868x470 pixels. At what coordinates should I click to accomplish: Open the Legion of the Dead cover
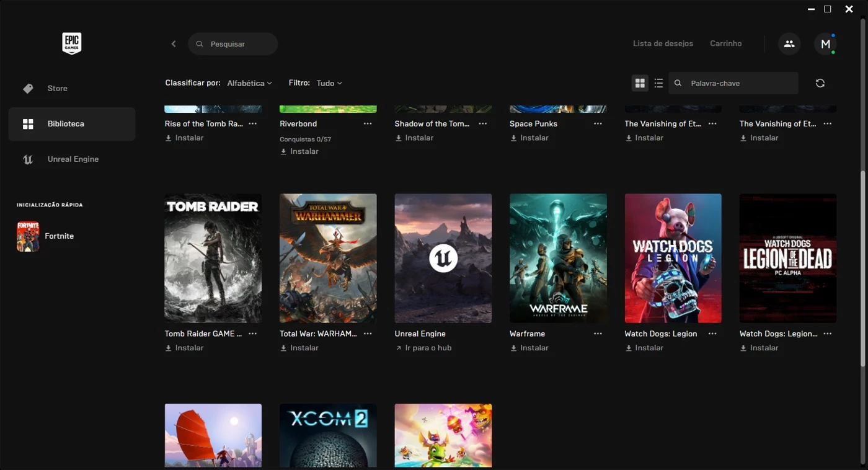tap(788, 259)
